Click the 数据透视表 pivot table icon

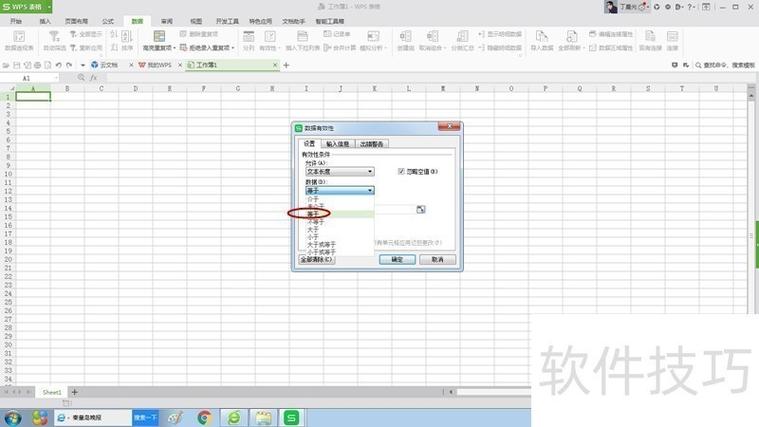click(x=19, y=37)
